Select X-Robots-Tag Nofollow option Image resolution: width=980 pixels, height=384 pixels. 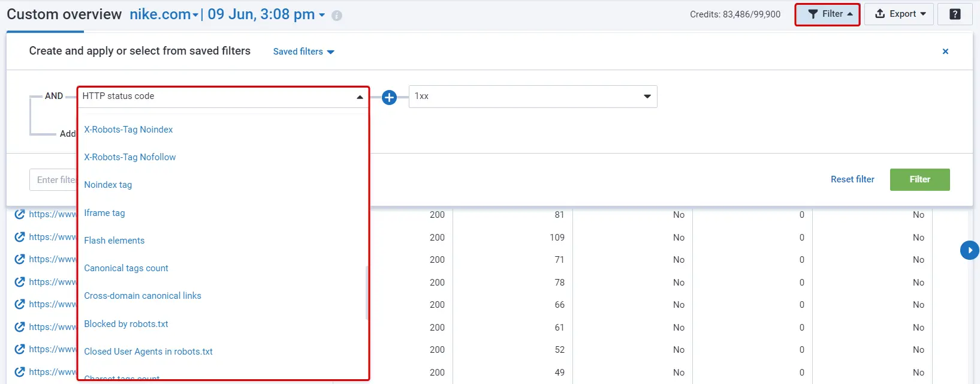click(130, 157)
